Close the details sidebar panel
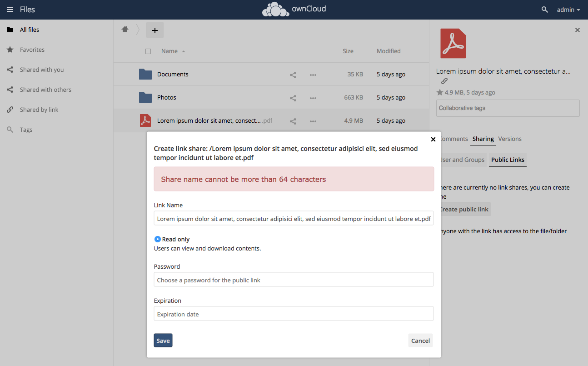 tap(578, 30)
